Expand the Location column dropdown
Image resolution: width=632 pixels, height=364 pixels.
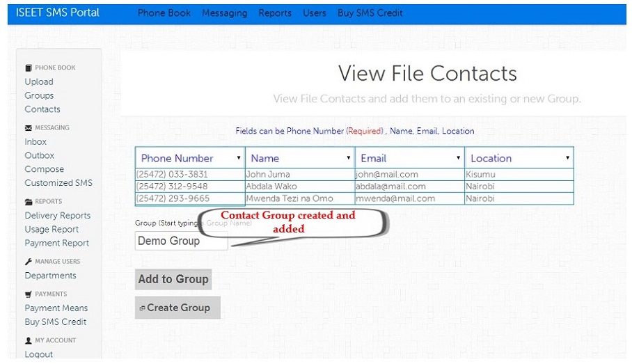pyautogui.click(x=567, y=158)
